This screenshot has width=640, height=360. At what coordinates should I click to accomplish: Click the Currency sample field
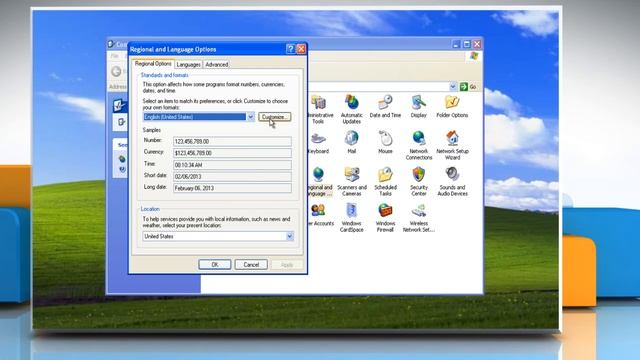point(232,153)
